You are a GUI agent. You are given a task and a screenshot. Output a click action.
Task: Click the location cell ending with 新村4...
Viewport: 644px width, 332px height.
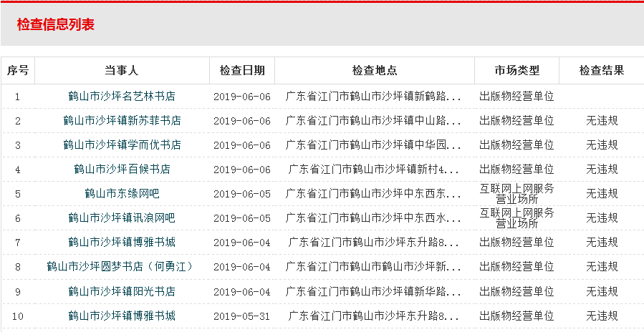pyautogui.click(x=374, y=170)
